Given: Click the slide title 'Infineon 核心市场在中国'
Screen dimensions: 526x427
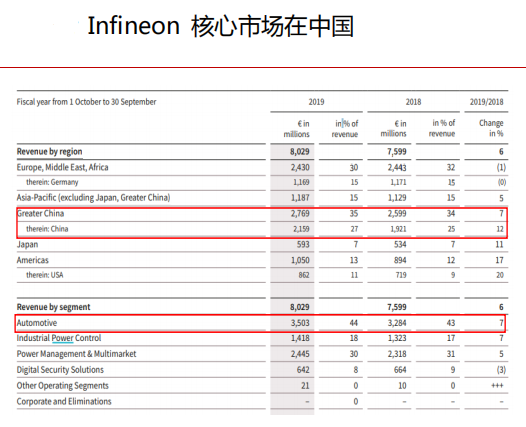Looking at the screenshot, I should (220, 26).
